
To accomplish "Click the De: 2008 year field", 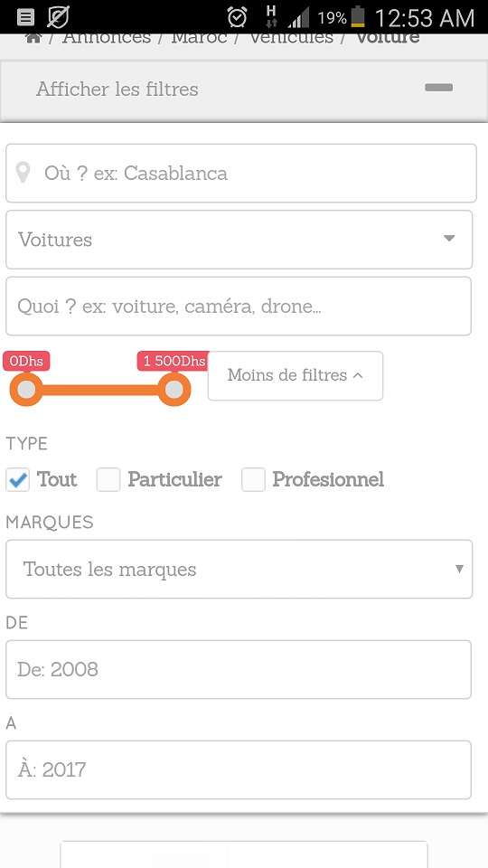I will 239,669.
